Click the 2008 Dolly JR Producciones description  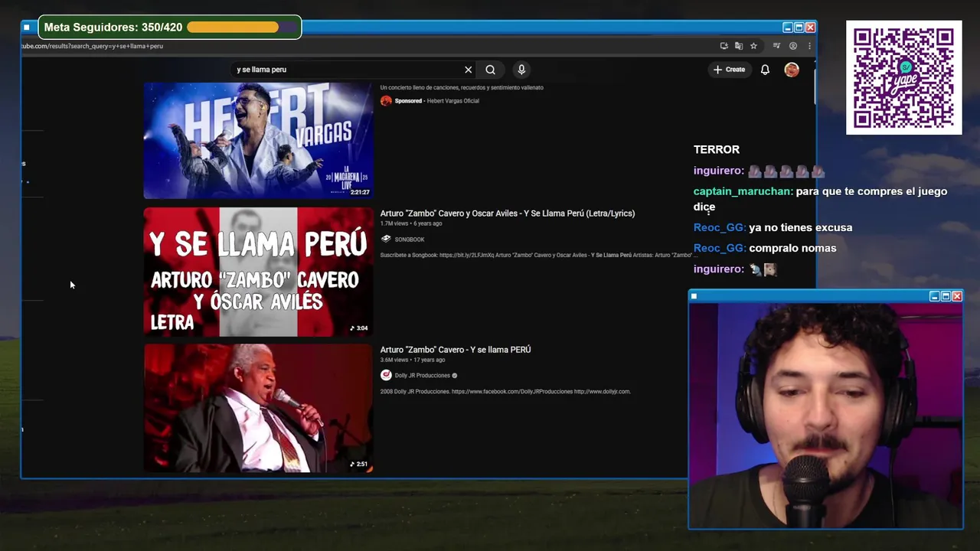(505, 392)
